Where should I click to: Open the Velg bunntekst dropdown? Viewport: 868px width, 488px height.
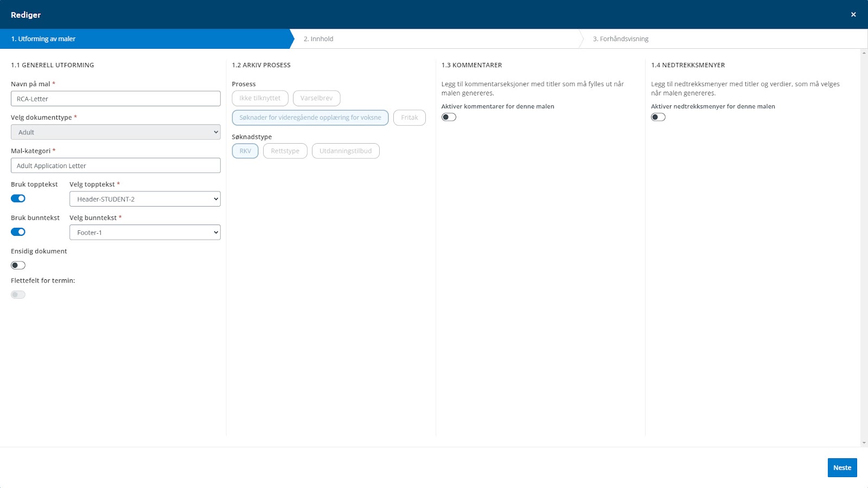pyautogui.click(x=145, y=233)
